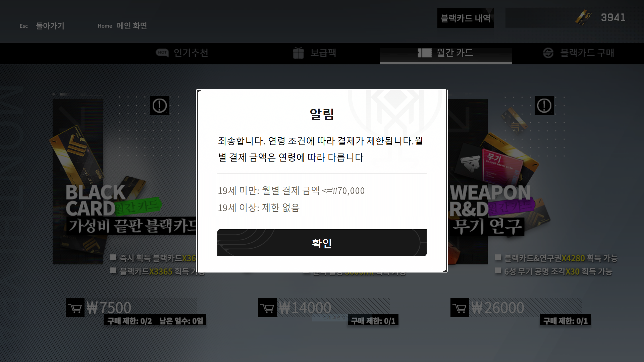Screen dimensions: 644x362
Task: Return to 메인 화면 home
Action: (132, 26)
